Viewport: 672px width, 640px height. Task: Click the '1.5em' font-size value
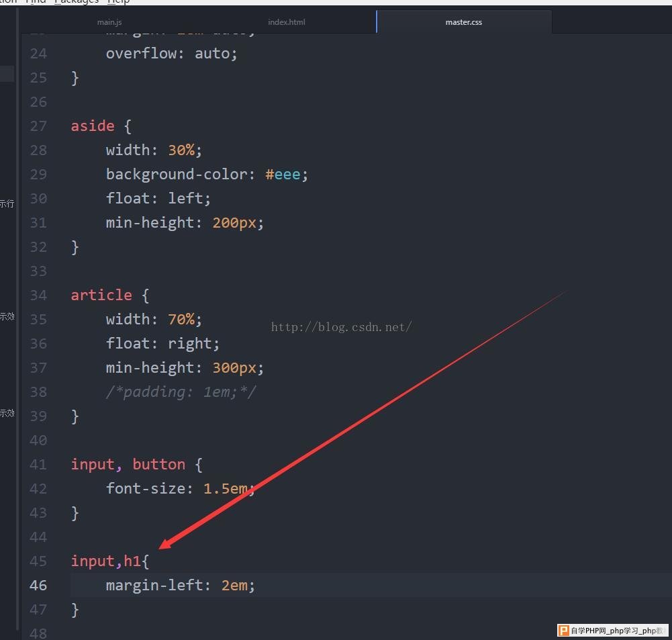(x=225, y=489)
